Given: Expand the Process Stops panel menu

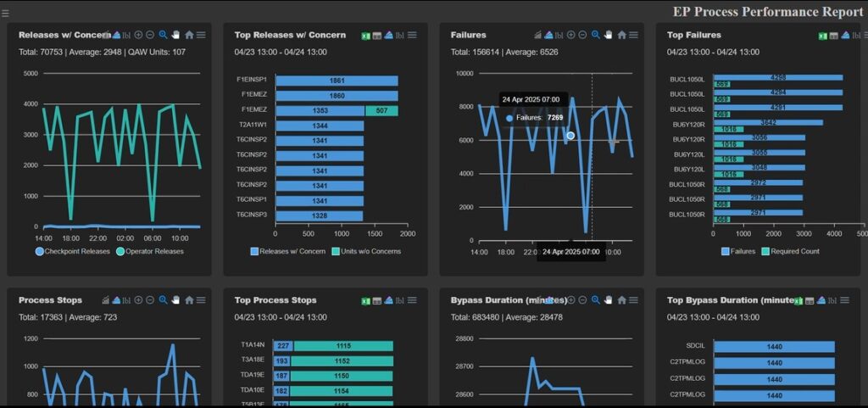Looking at the screenshot, I should coord(201,300).
